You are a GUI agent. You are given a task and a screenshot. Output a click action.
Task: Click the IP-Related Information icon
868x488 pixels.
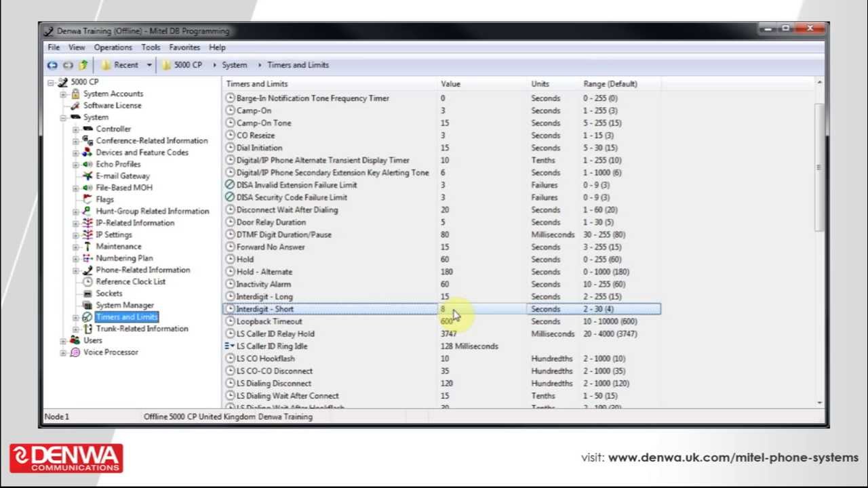[87, 223]
